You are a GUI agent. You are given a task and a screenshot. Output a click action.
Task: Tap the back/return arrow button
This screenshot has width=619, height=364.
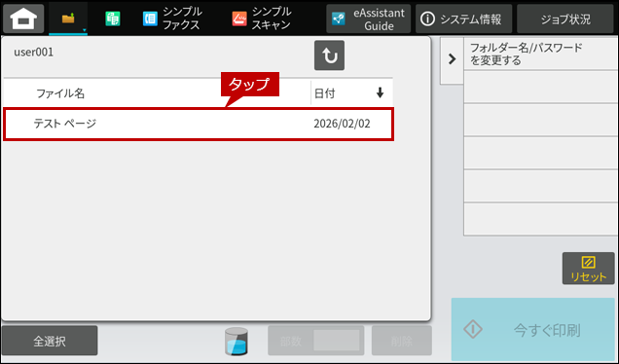329,55
